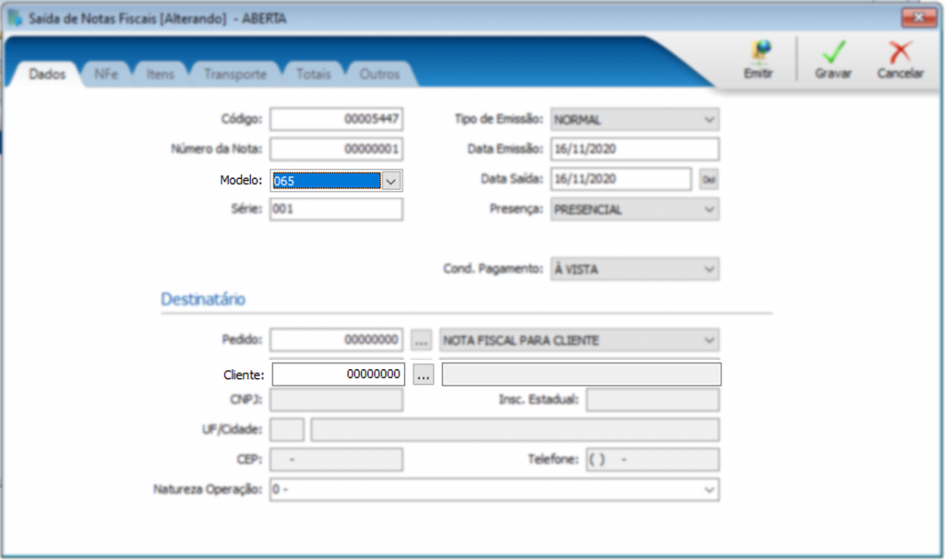Open the Itens tab
945x560 pixels.
160,75
